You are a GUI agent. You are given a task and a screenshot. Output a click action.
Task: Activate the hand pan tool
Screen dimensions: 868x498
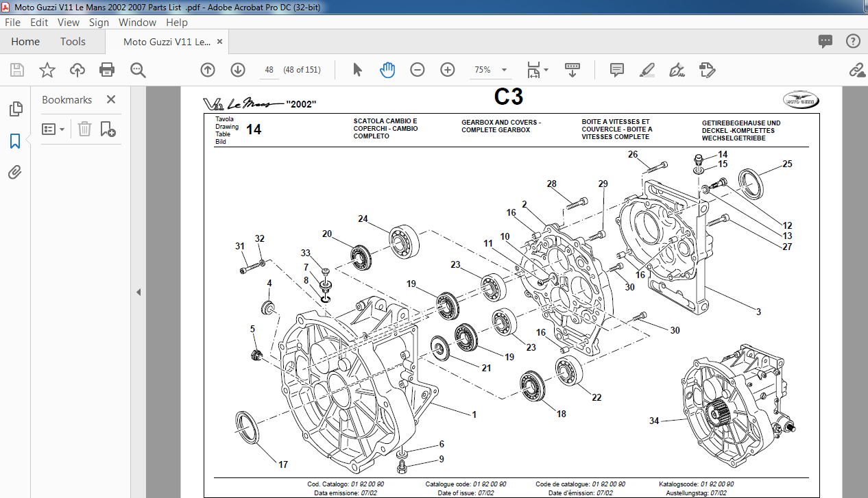coord(387,70)
